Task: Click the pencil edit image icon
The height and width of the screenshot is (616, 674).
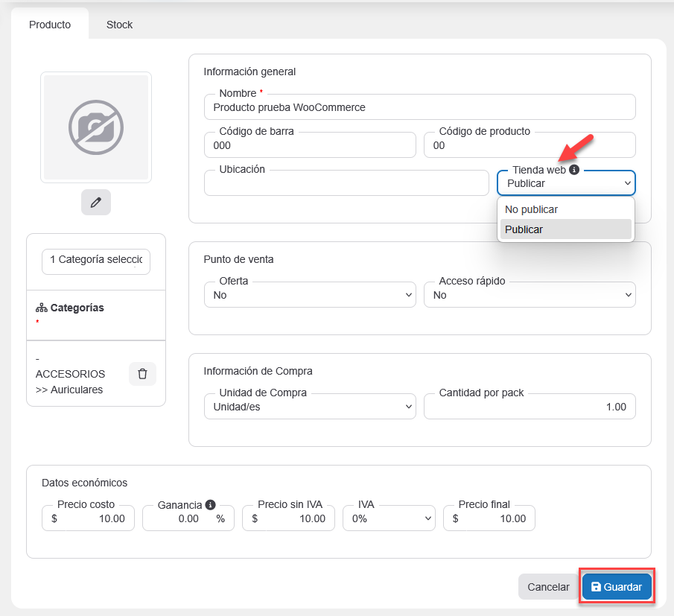Action: point(95,203)
